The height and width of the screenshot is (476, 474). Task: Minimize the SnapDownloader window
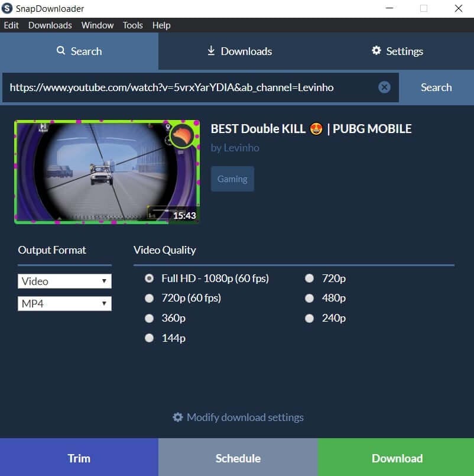pos(389,8)
